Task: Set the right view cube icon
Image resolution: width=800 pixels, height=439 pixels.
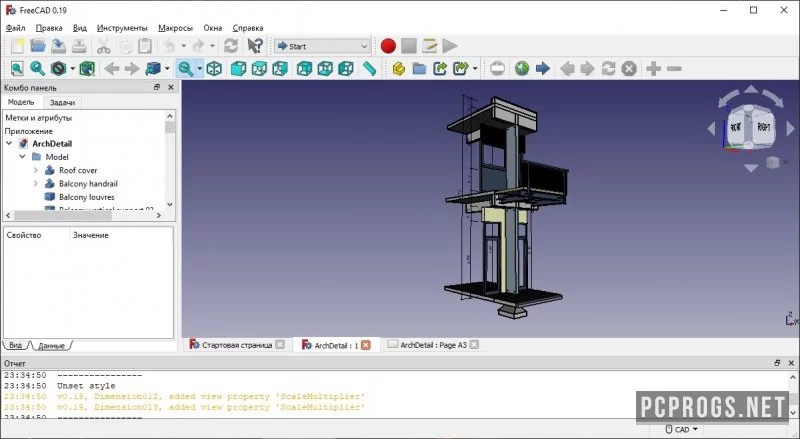Action: tap(280, 68)
